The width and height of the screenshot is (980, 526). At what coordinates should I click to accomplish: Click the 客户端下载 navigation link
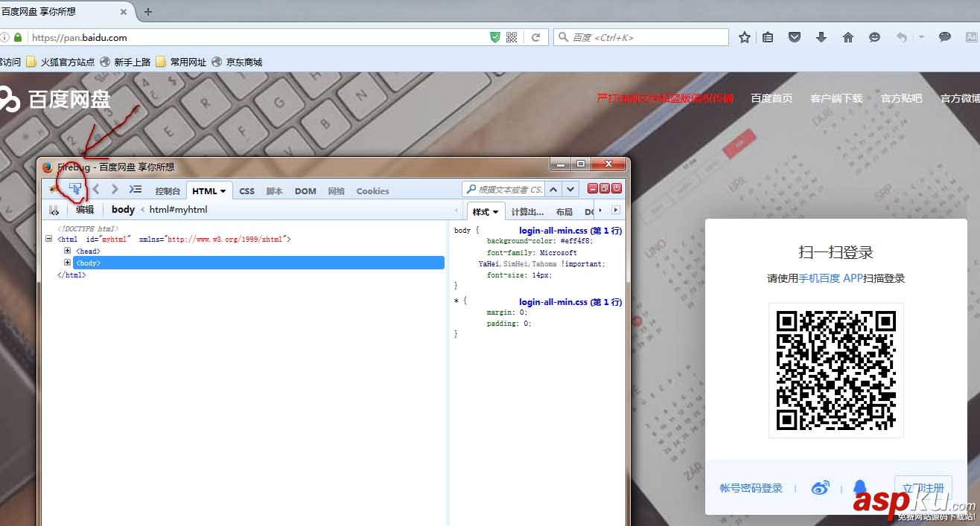[x=836, y=97]
